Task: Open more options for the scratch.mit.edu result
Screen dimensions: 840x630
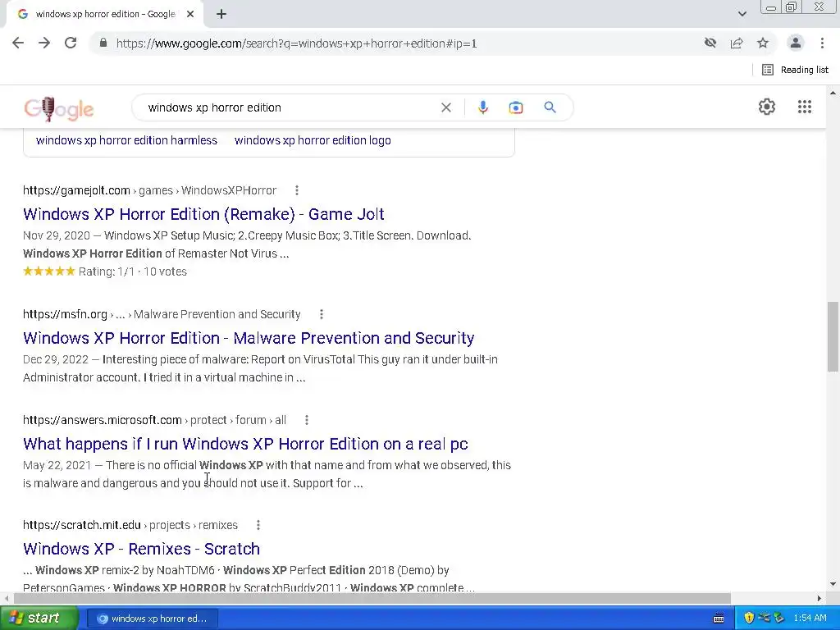Action: click(258, 525)
